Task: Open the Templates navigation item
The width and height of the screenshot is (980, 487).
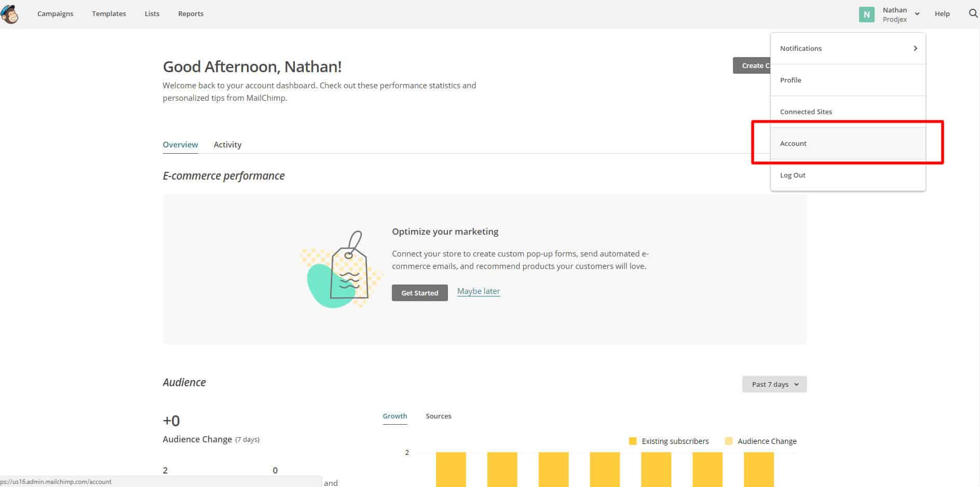Action: (109, 14)
